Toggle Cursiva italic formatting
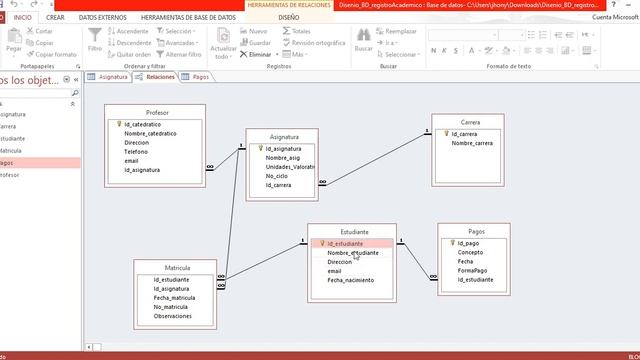640x360 pixels. point(444,51)
